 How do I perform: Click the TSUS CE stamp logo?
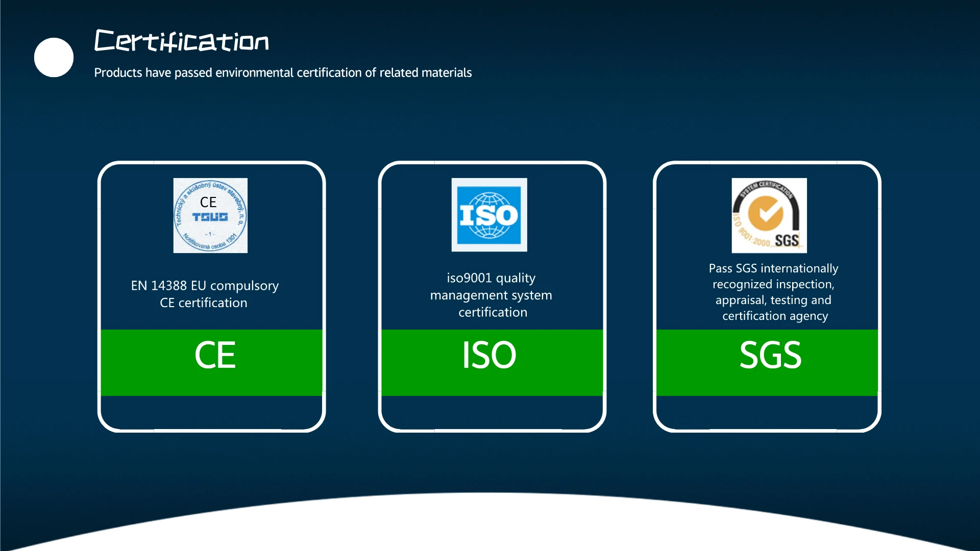pos(210,215)
